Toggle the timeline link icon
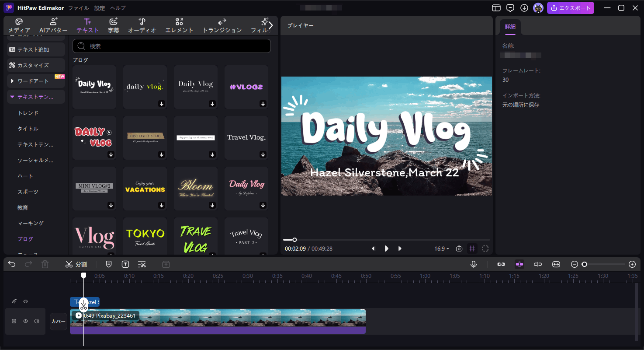This screenshot has width=644, height=350. [501, 264]
